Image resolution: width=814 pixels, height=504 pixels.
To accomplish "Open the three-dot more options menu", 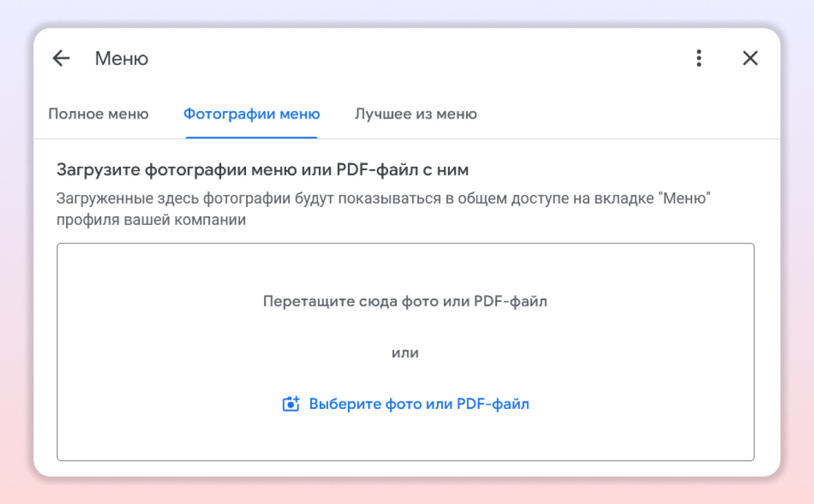I will (x=699, y=59).
